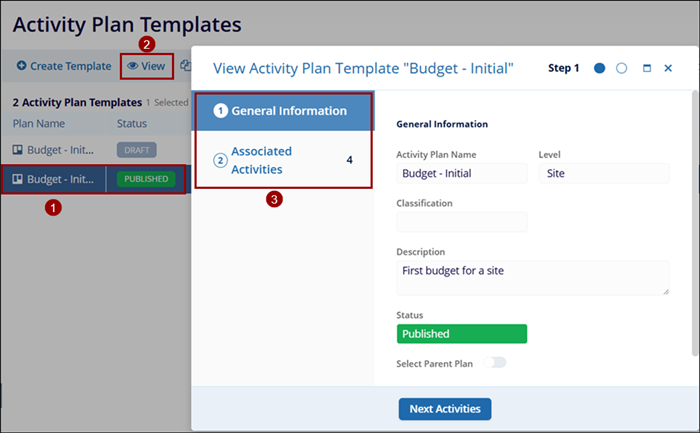Image resolution: width=700 pixels, height=433 pixels.
Task: Open the empty Classification field
Action: pos(461,222)
